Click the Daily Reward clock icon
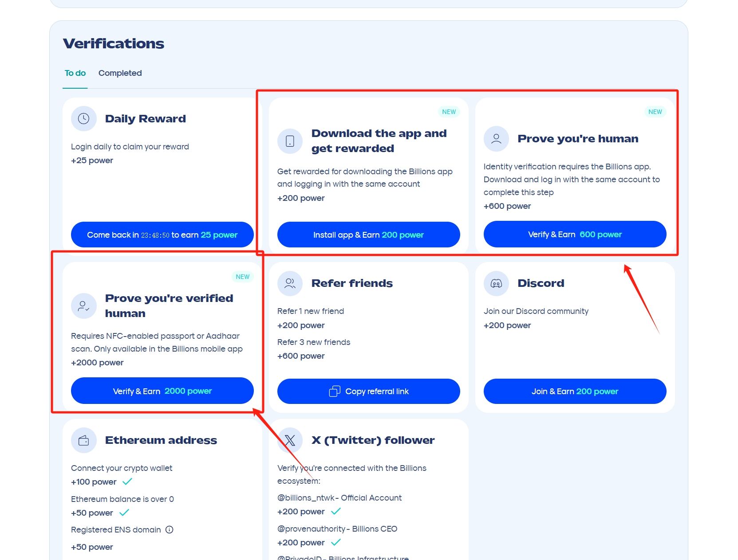The height and width of the screenshot is (560, 738). (x=83, y=119)
